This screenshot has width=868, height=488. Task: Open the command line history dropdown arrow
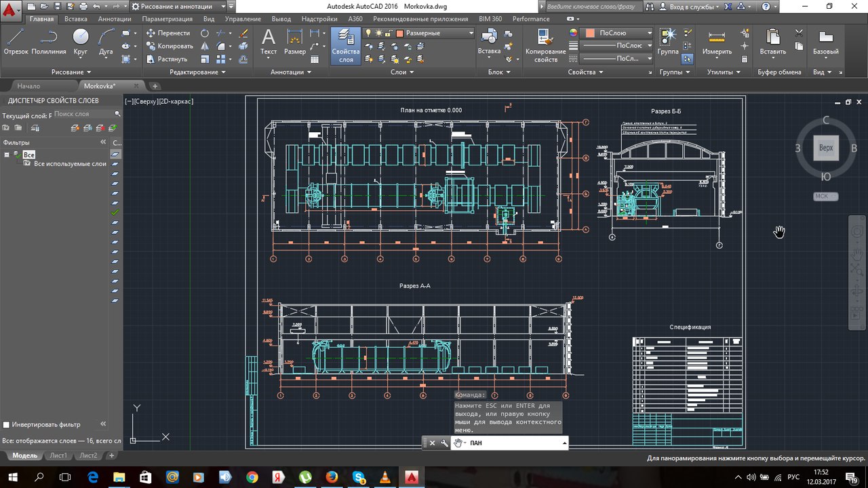[564, 443]
